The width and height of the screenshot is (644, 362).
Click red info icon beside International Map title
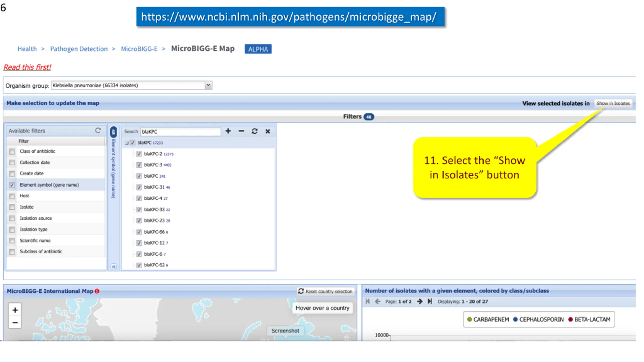97,291
